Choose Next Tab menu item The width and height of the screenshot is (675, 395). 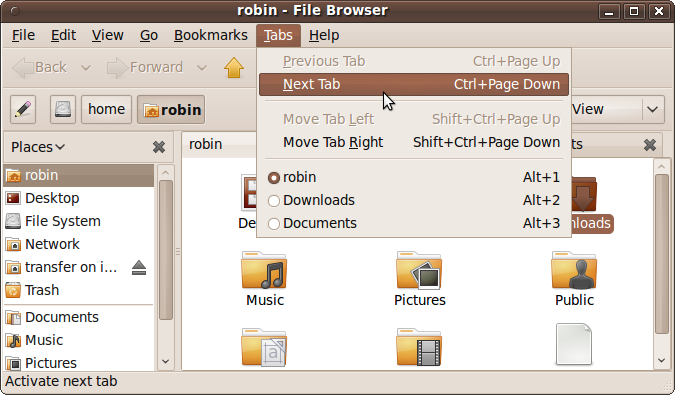[414, 84]
